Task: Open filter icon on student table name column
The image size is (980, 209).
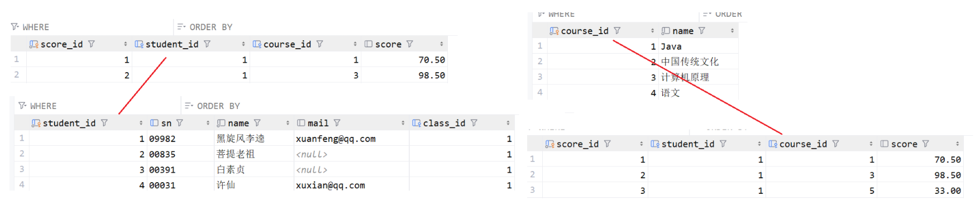Action: [257, 123]
